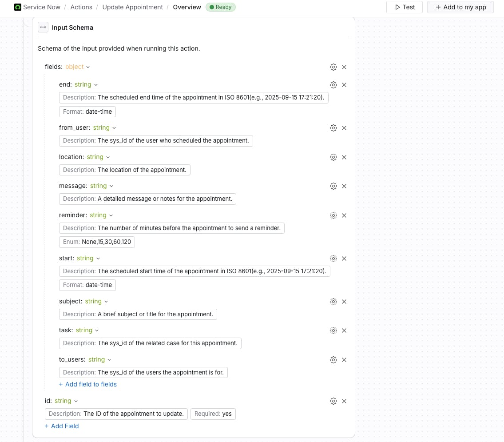Open settings gear for the location field
The height and width of the screenshot is (442, 504).
[333, 157]
